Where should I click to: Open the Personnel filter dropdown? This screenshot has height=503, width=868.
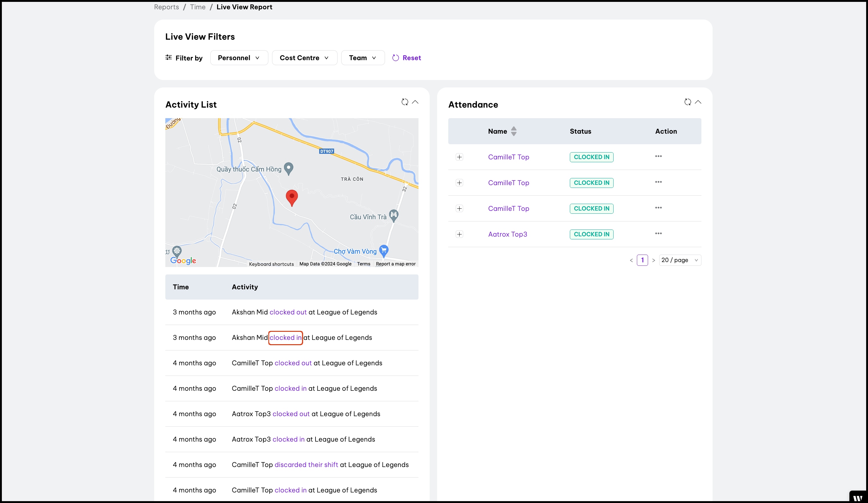(239, 58)
